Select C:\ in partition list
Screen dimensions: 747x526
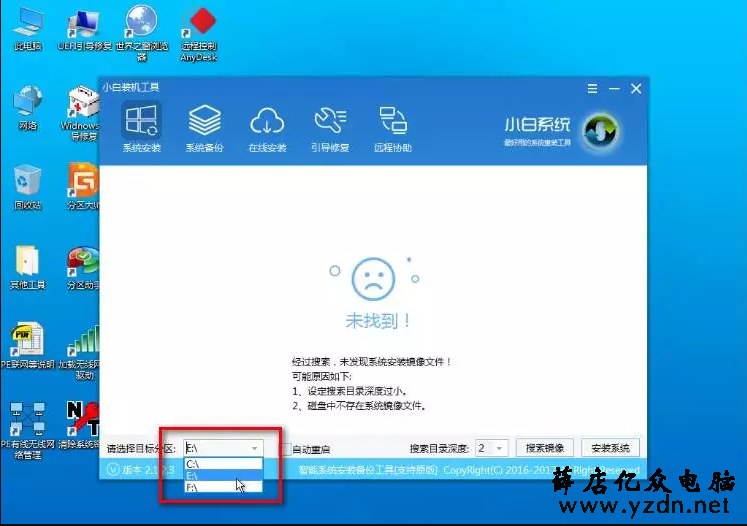[x=223, y=464]
